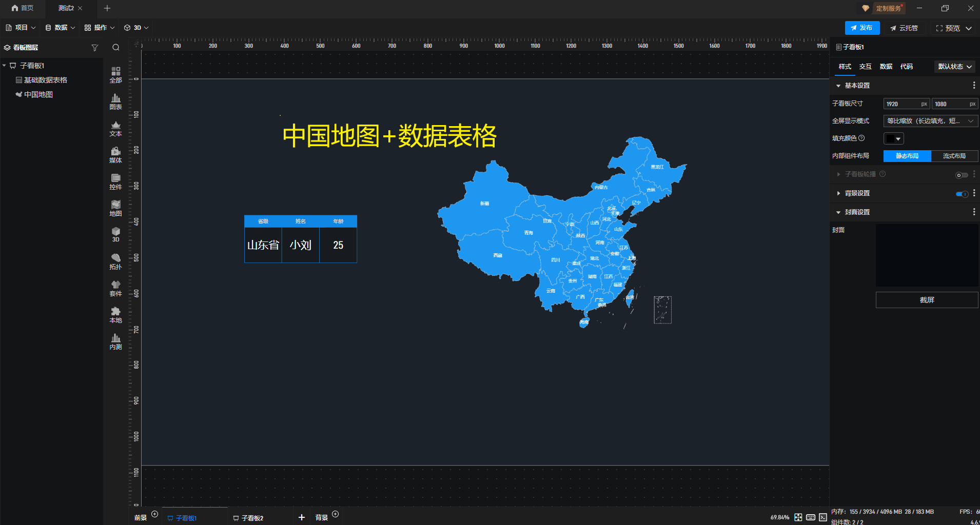Click the 拓扑 (topology) sidebar icon

[115, 261]
